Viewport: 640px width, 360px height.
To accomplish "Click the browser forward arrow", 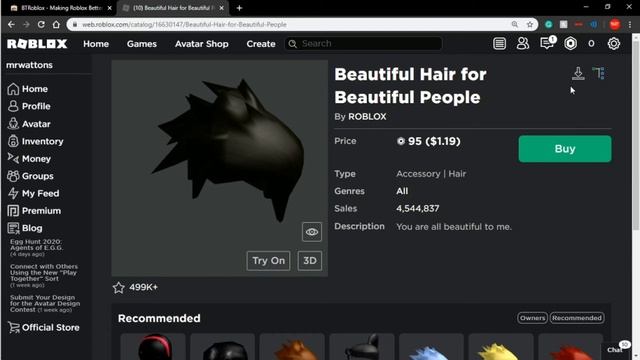I will (26, 24).
